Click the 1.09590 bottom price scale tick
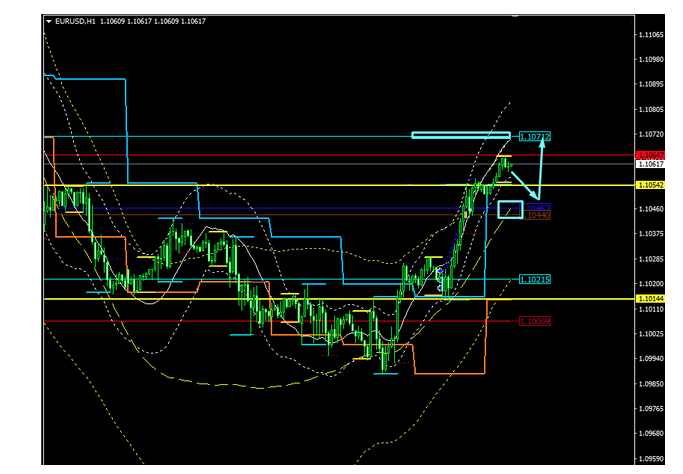Viewport: 683px width, 474px height. 651,459
